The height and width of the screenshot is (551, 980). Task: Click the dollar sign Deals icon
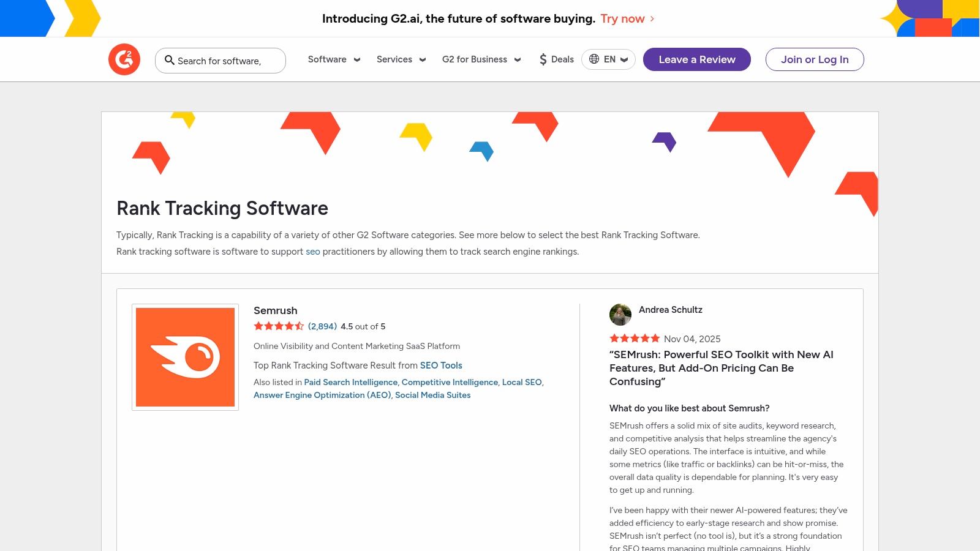click(x=543, y=59)
